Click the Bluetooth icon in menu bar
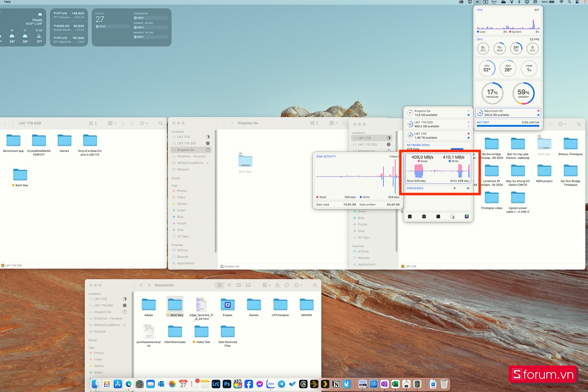This screenshot has width=588, height=392. [519, 2]
